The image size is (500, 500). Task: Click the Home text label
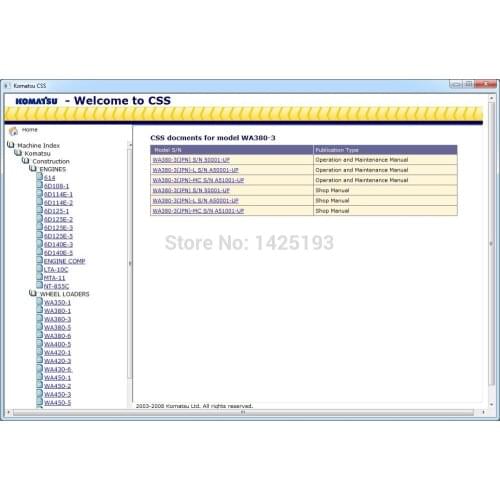(30, 130)
